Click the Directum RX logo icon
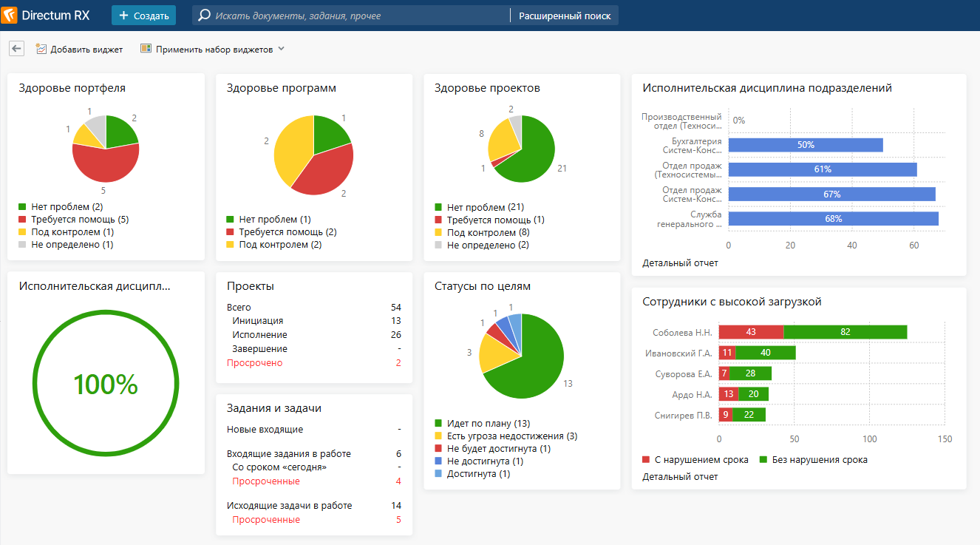The height and width of the screenshot is (545, 980). click(10, 16)
